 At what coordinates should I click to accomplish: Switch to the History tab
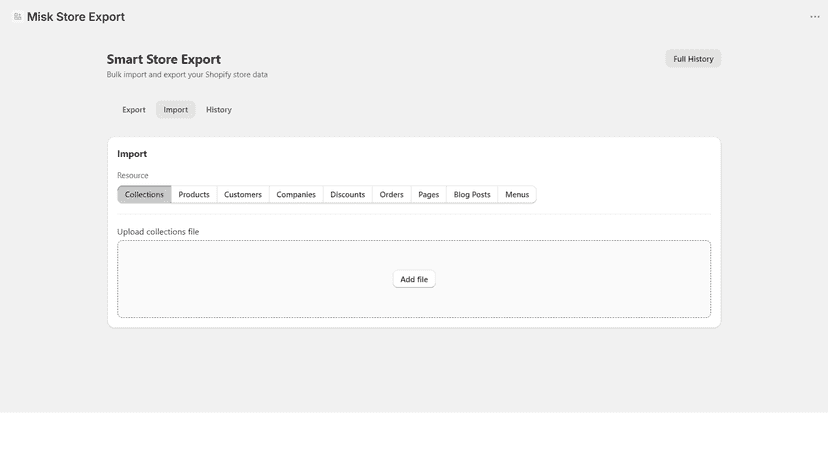pos(219,110)
